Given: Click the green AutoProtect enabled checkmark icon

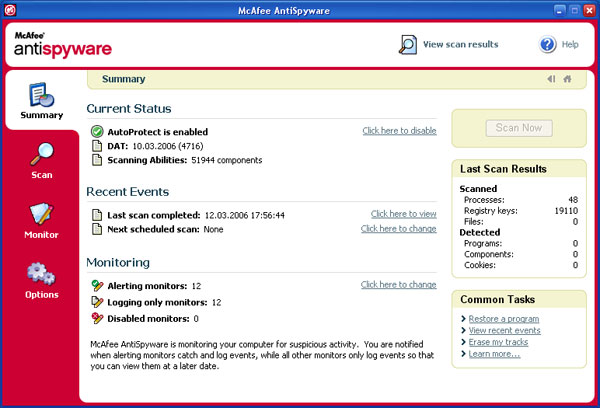Looking at the screenshot, I should pos(97,132).
